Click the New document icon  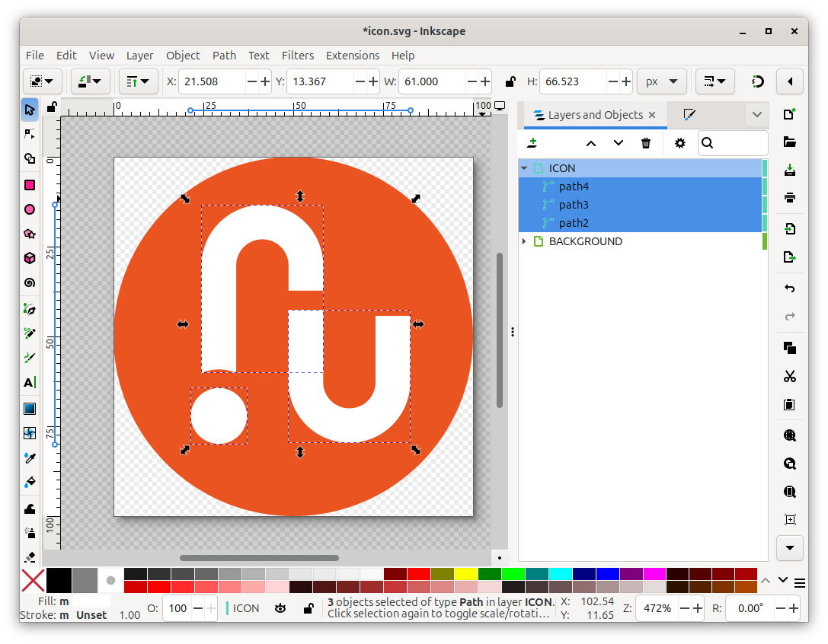coord(789,114)
